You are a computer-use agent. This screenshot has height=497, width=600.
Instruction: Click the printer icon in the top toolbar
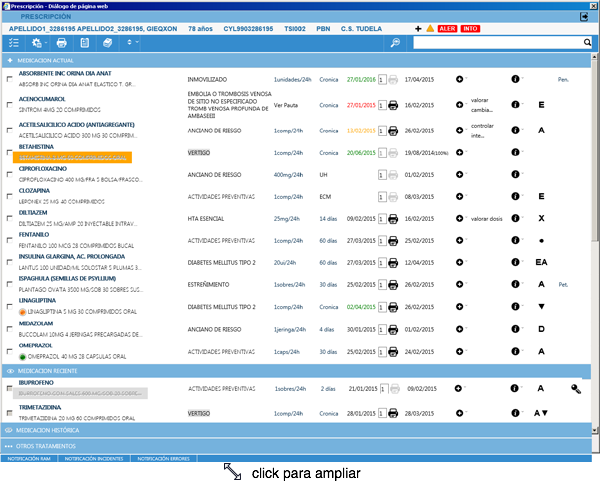(61, 43)
